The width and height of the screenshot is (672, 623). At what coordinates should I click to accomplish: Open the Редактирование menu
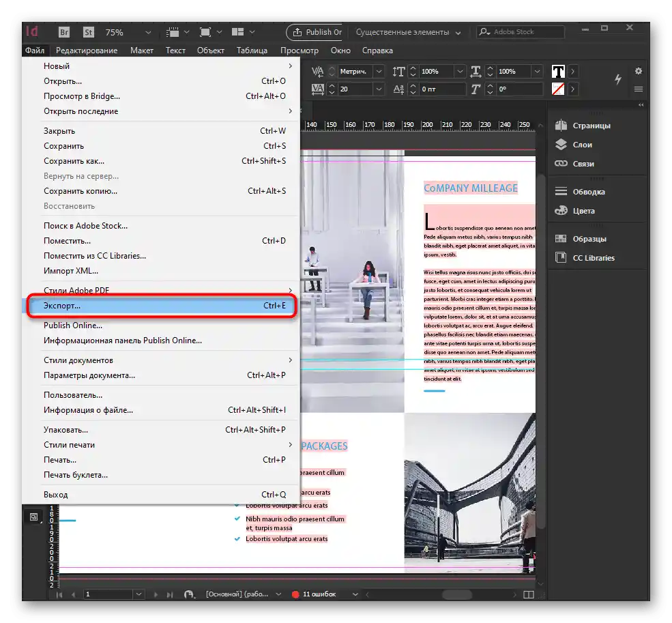pos(87,50)
